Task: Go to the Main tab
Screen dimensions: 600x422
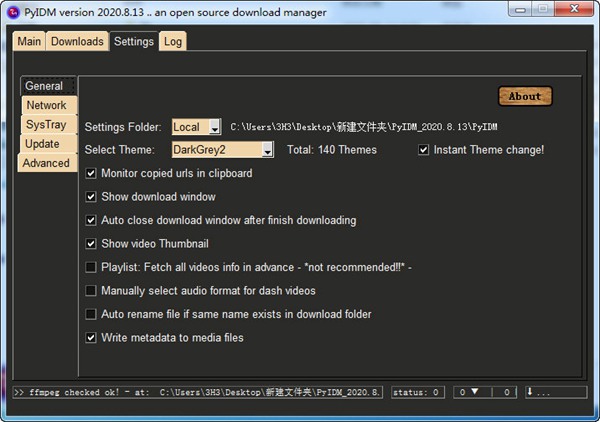Action: [x=30, y=41]
